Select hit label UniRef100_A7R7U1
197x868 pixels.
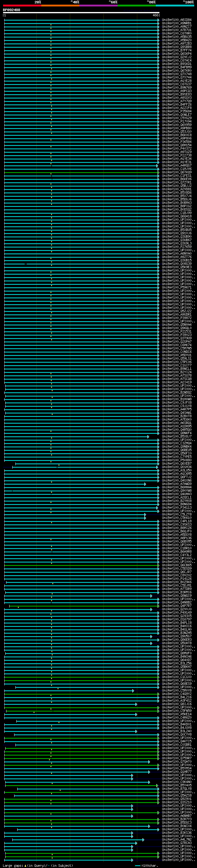tap(177, 30)
